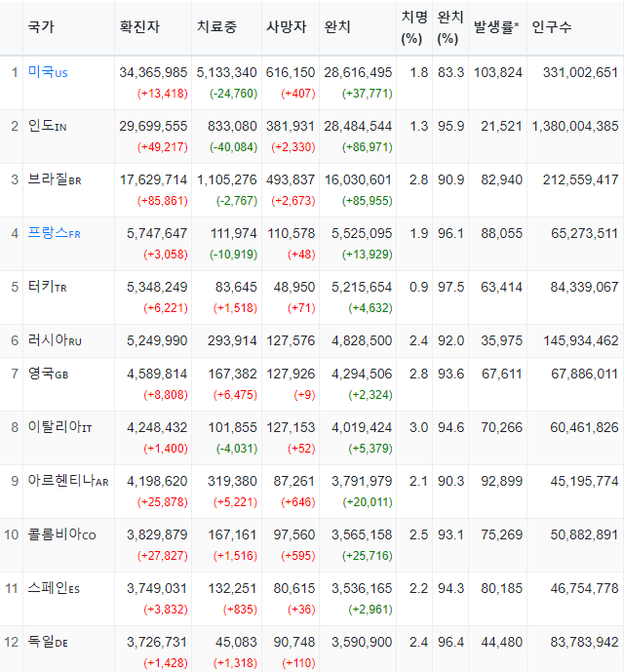The width and height of the screenshot is (624, 672).
Task: Click Brazil deaths increase (+2,673)
Action: coord(293,201)
